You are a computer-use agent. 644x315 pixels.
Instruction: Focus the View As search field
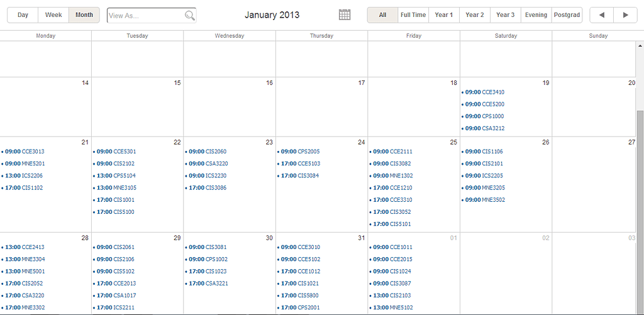click(x=146, y=16)
